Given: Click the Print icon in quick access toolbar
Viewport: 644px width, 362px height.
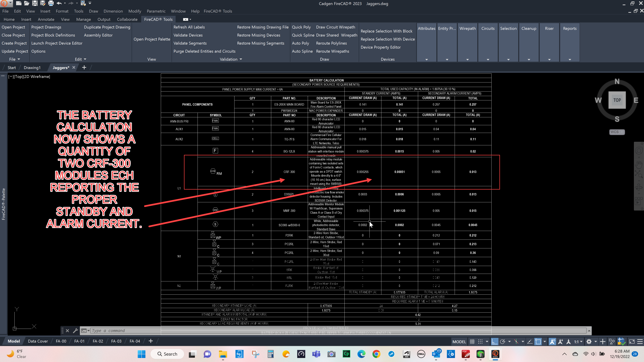Looking at the screenshot, I should click(x=51, y=3).
